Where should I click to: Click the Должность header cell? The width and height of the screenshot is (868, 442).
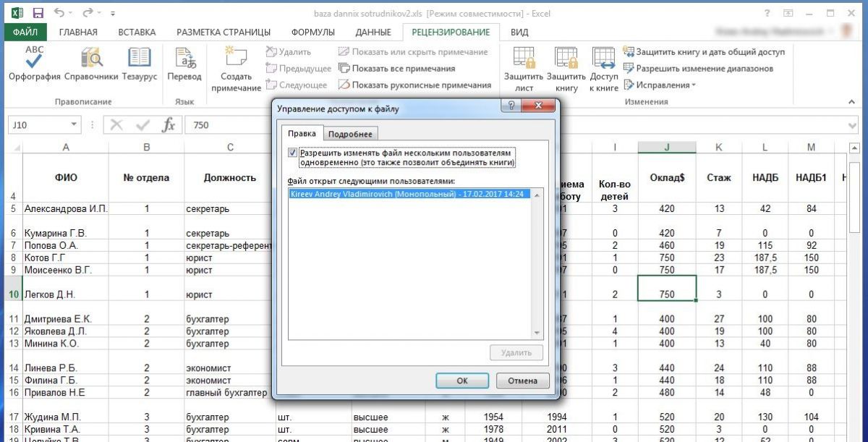pos(230,177)
